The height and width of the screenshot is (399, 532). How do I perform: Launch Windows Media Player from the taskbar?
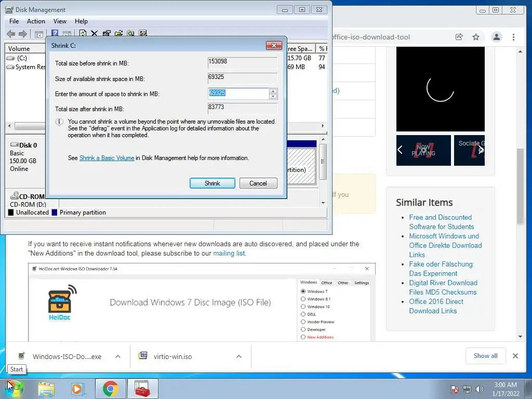77,389
